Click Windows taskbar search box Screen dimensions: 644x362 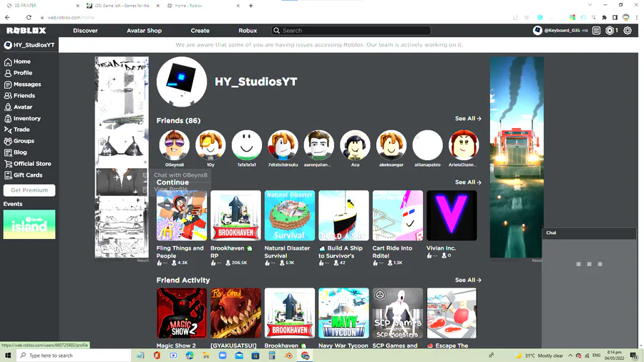click(73, 356)
